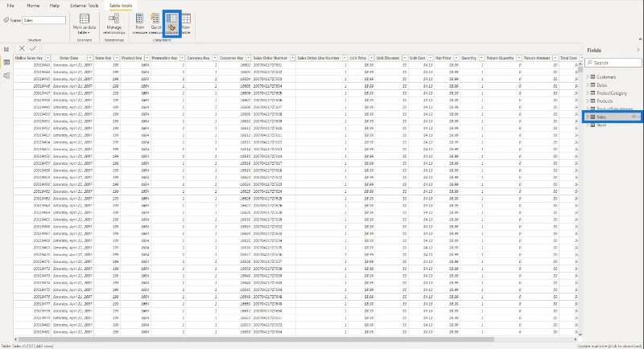
Task: Expand the Sales table in Fields
Action: pyautogui.click(x=588, y=117)
